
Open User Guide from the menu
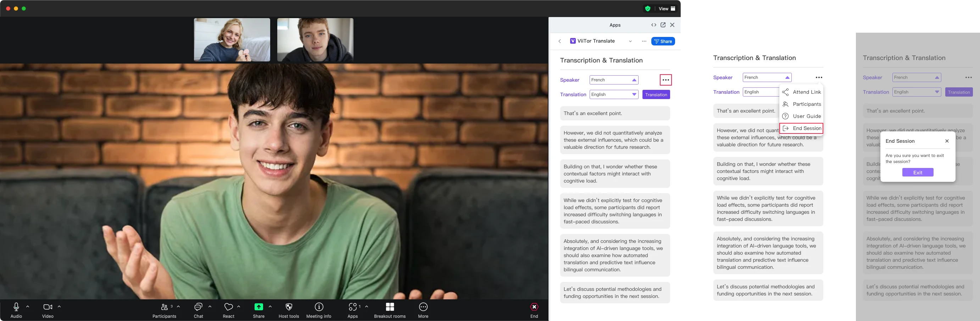point(802,116)
